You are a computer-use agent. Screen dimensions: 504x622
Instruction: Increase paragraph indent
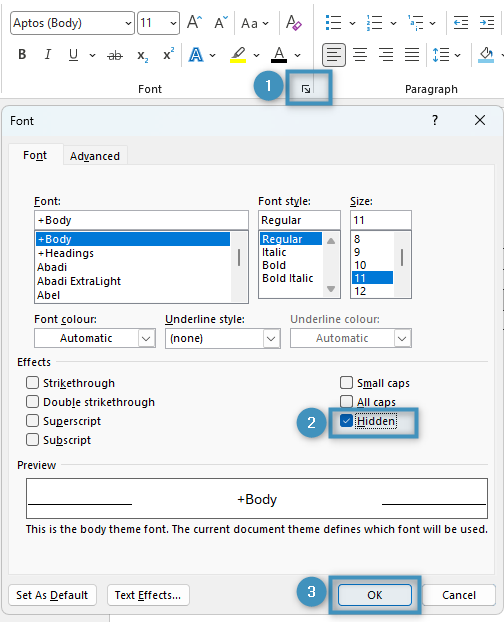click(487, 23)
